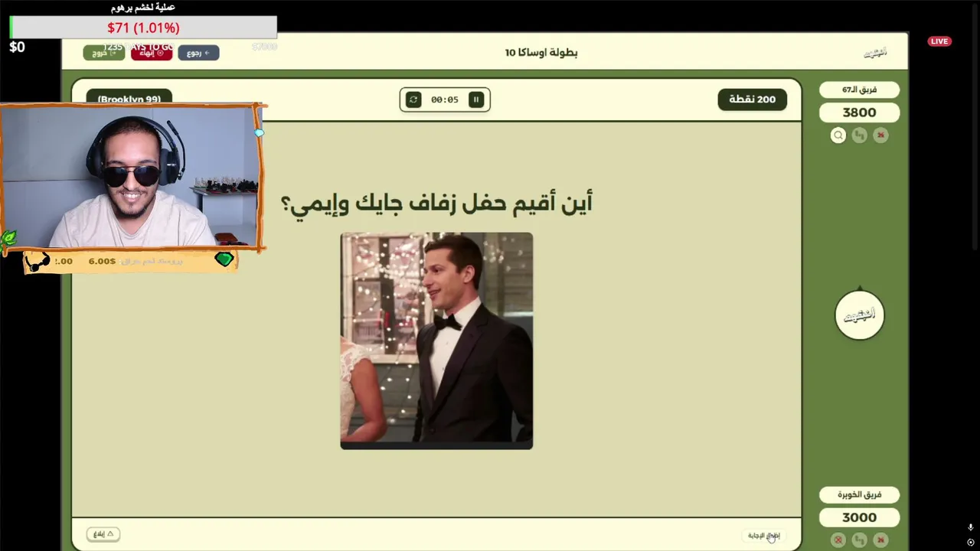Click the crossed magnifier lifeline for فريق الخوبرة

pyautogui.click(x=838, y=540)
